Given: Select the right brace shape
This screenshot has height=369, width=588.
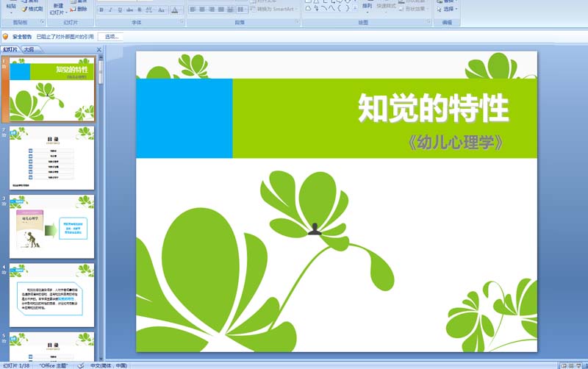Looking at the screenshot, I should pos(347,8).
